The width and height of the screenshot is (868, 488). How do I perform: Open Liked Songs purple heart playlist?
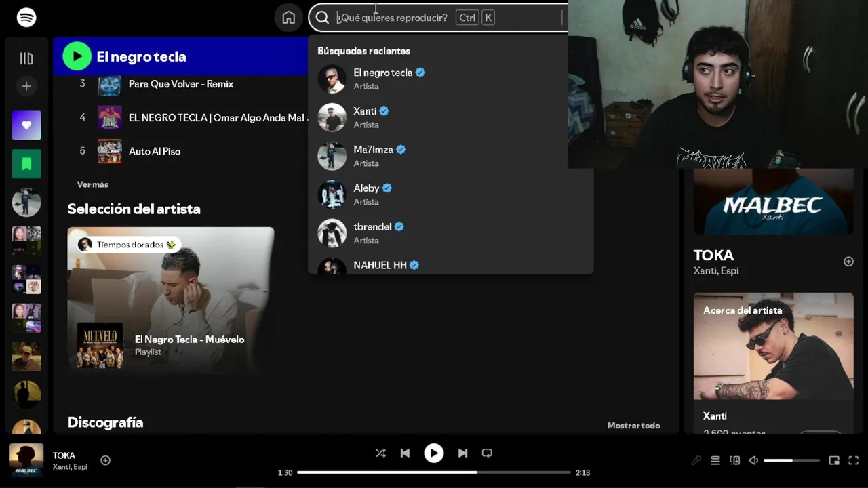(x=26, y=125)
